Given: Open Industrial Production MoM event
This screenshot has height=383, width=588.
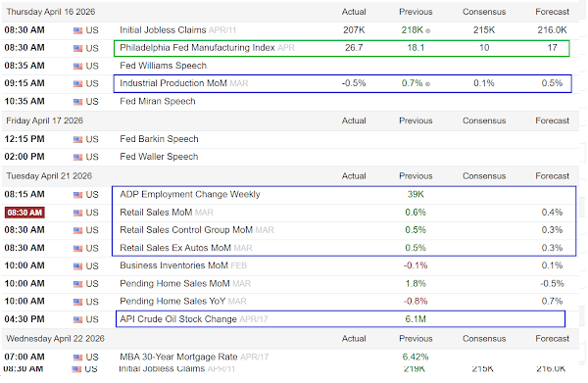Looking at the screenshot, I should (x=173, y=83).
